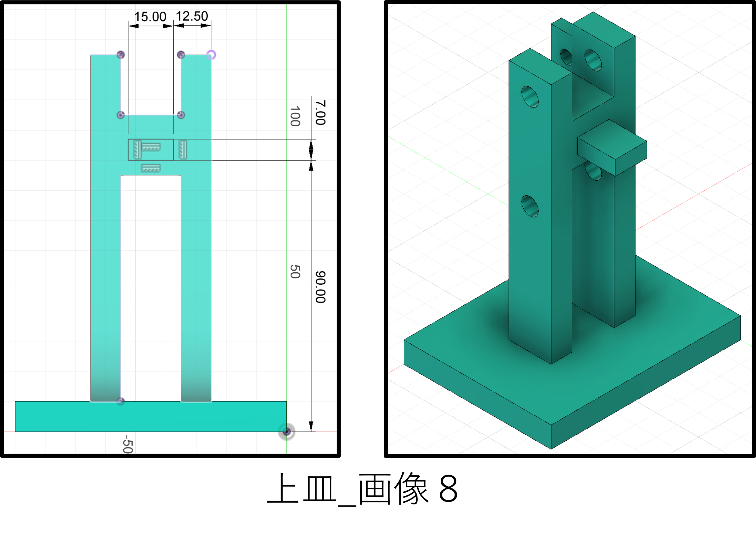Click the horizontal constraint glyph below the sketch rectangle
756x535 pixels.
click(x=151, y=168)
